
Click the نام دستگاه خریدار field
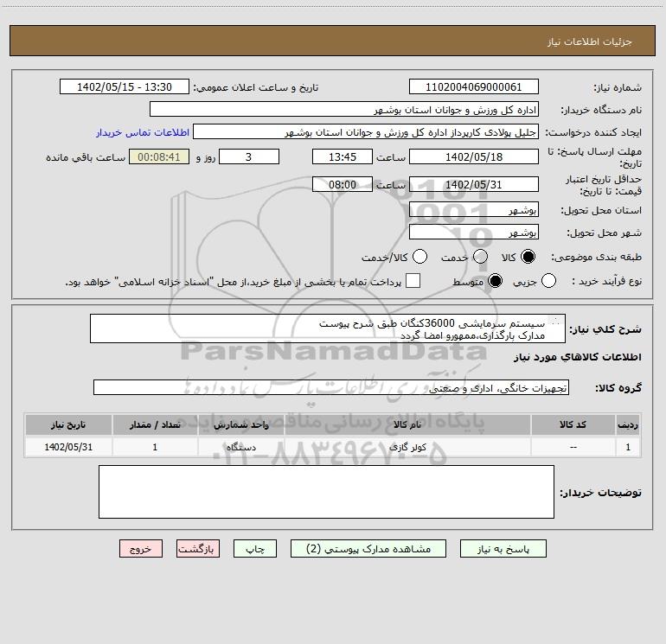(344, 110)
